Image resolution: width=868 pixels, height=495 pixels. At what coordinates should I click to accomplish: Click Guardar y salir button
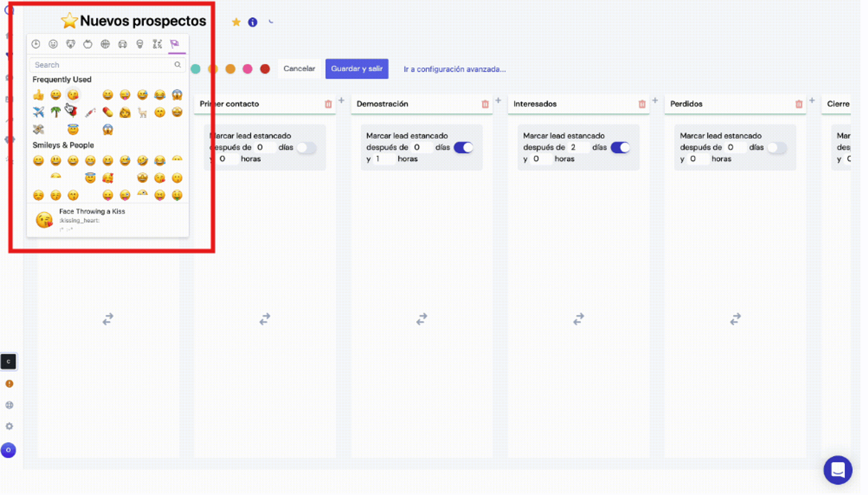(x=357, y=69)
